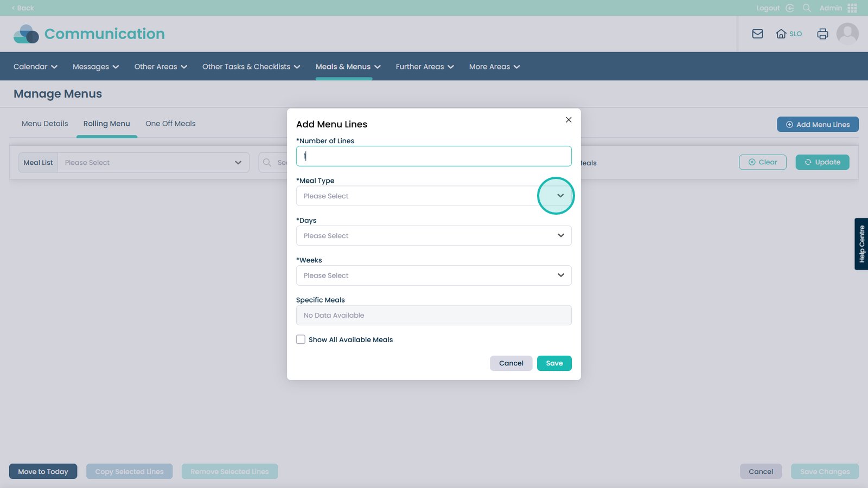Open the Help Centre side tab

861,244
